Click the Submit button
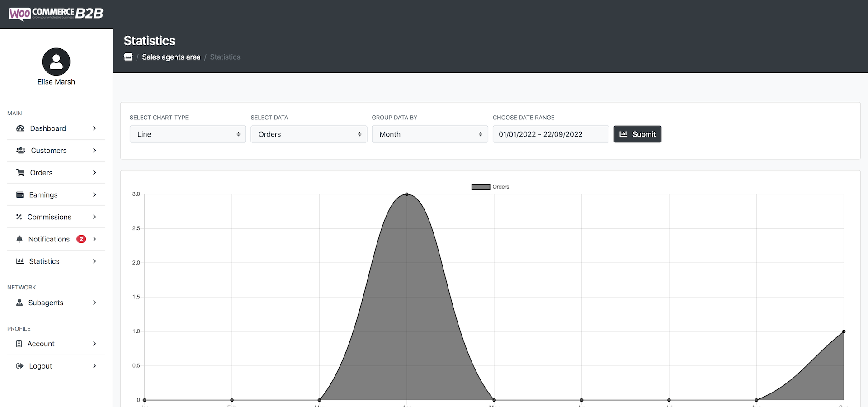Image resolution: width=868 pixels, height=407 pixels. tap(637, 134)
